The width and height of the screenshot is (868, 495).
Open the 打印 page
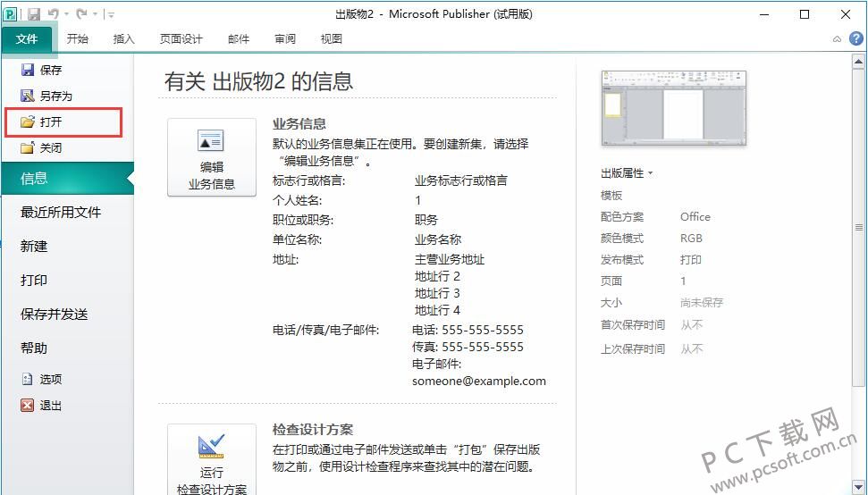34,281
